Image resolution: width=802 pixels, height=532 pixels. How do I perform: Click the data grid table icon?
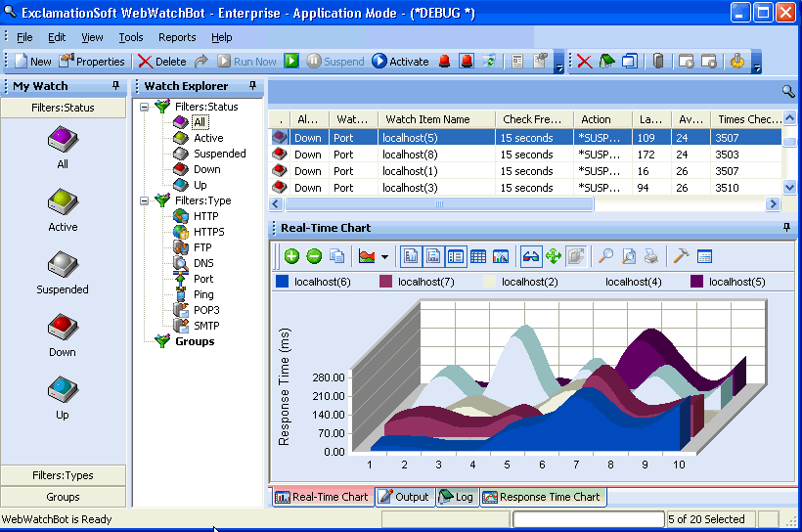(477, 256)
